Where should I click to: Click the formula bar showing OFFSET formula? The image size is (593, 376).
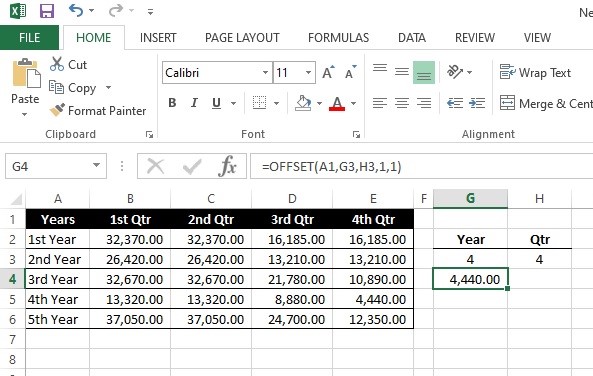421,166
